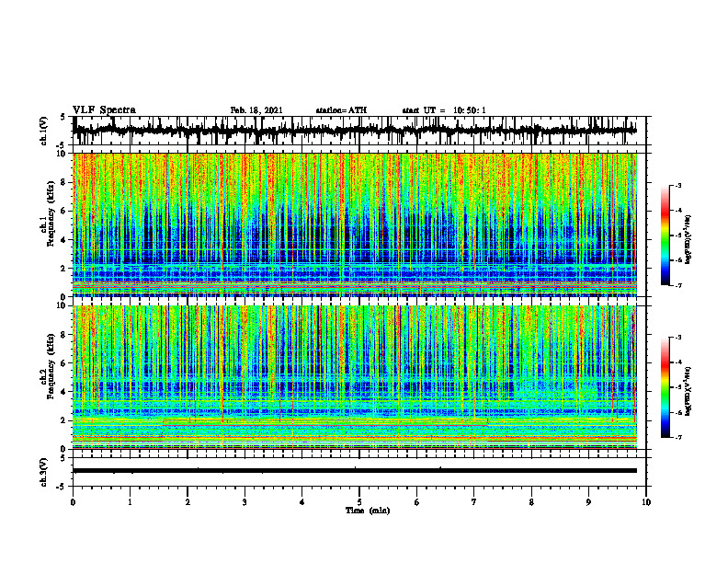Click the time axis tick label "2"
728x563 pixels.
pos(188,502)
